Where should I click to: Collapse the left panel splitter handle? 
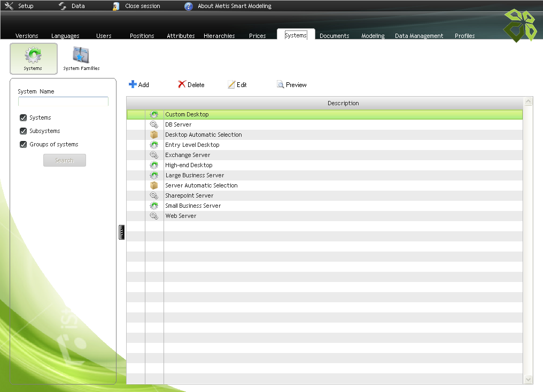point(121,232)
